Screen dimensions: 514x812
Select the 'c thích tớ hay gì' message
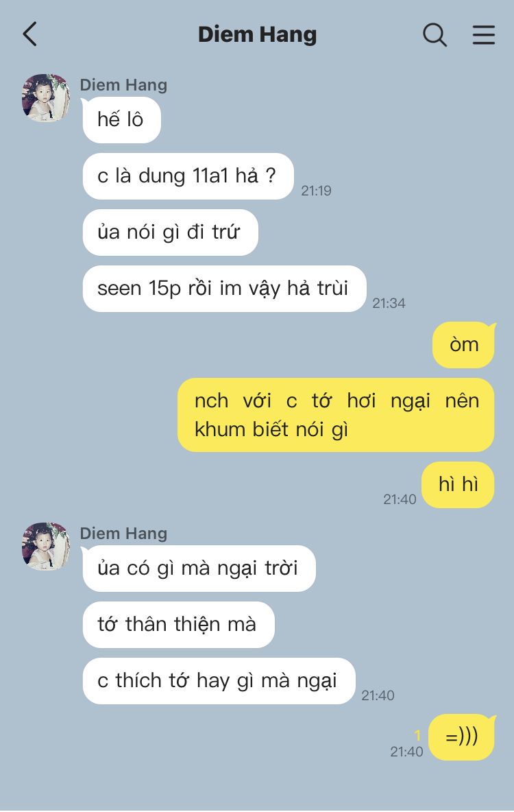[x=219, y=680]
